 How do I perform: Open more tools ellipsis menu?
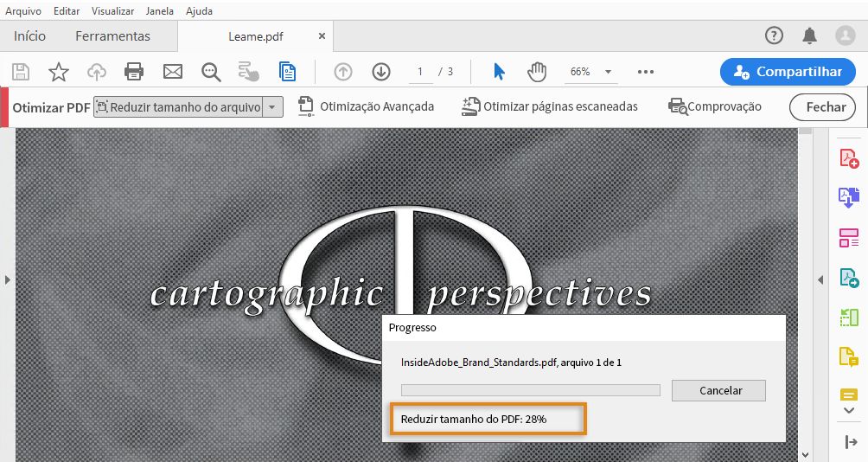click(x=646, y=72)
